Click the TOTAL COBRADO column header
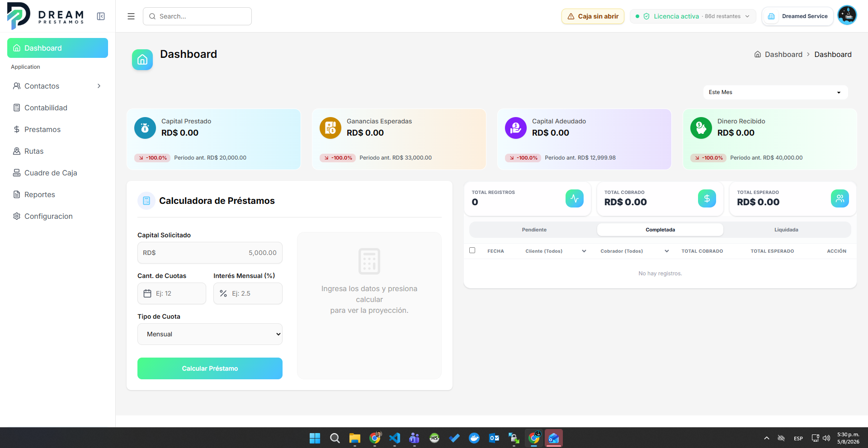The height and width of the screenshot is (448, 868). point(702,251)
